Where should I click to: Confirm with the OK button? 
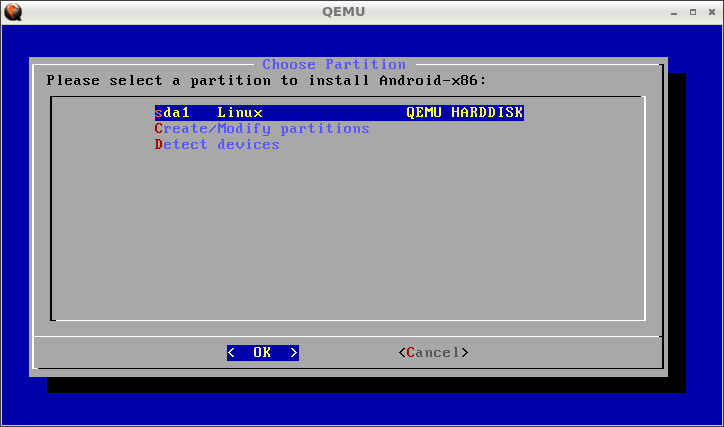click(x=263, y=353)
